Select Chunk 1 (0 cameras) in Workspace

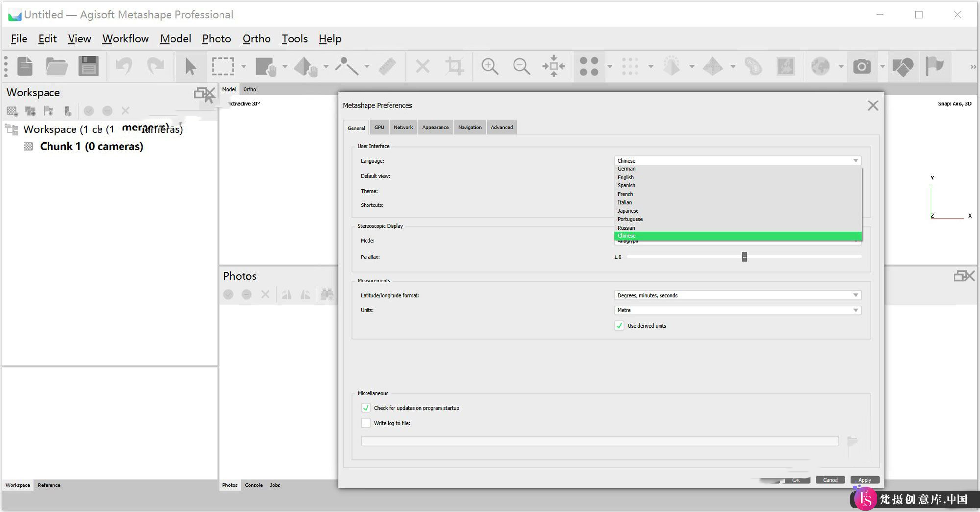[x=91, y=146]
